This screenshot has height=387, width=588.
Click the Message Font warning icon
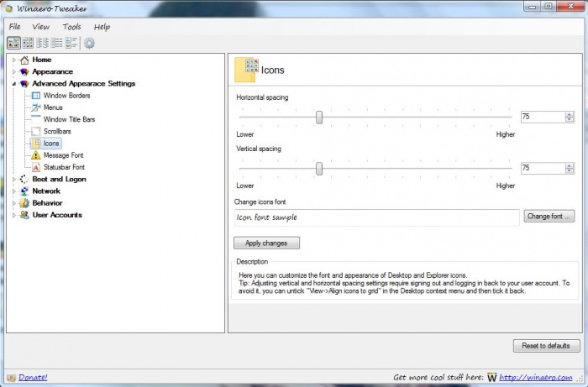36,155
